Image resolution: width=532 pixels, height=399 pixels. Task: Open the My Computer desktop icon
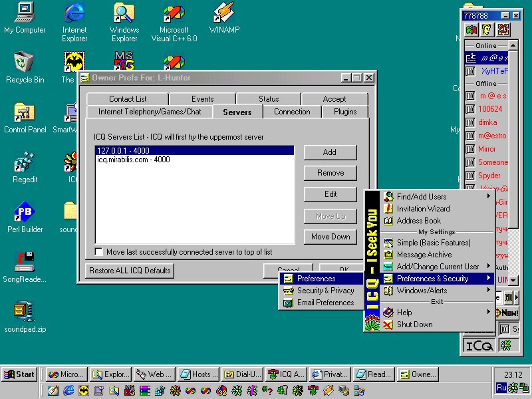(x=25, y=18)
